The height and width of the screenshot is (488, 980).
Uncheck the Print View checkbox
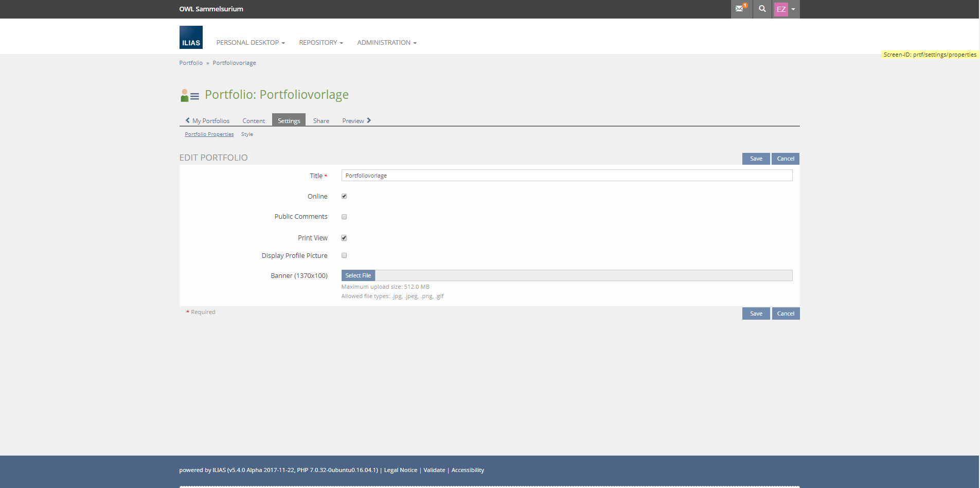[x=344, y=238]
